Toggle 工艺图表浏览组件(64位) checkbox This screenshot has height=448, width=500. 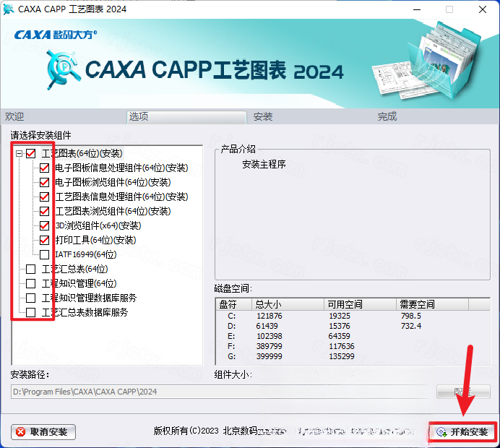44,211
